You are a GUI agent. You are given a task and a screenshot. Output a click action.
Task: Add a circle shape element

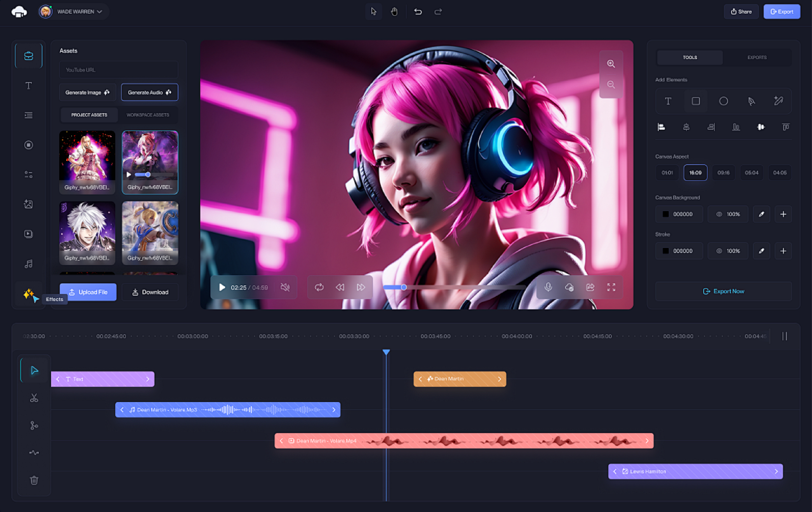(723, 101)
